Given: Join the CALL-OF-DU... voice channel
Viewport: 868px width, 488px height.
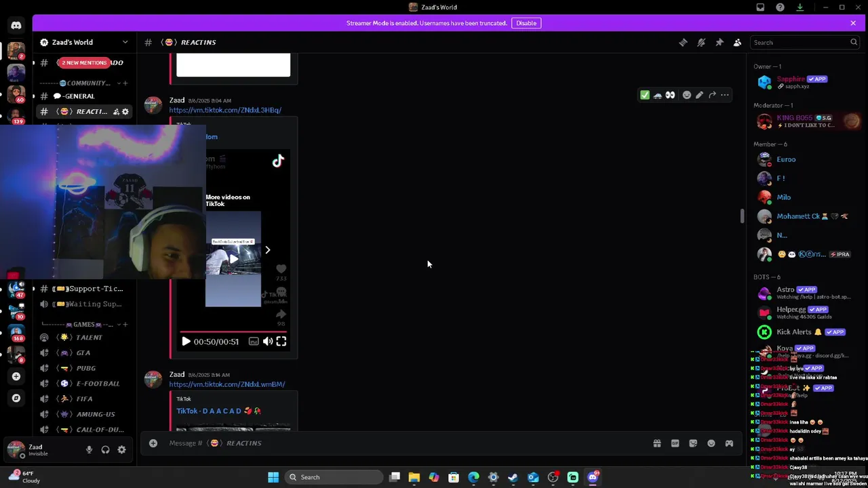Looking at the screenshot, I should 84,430.
